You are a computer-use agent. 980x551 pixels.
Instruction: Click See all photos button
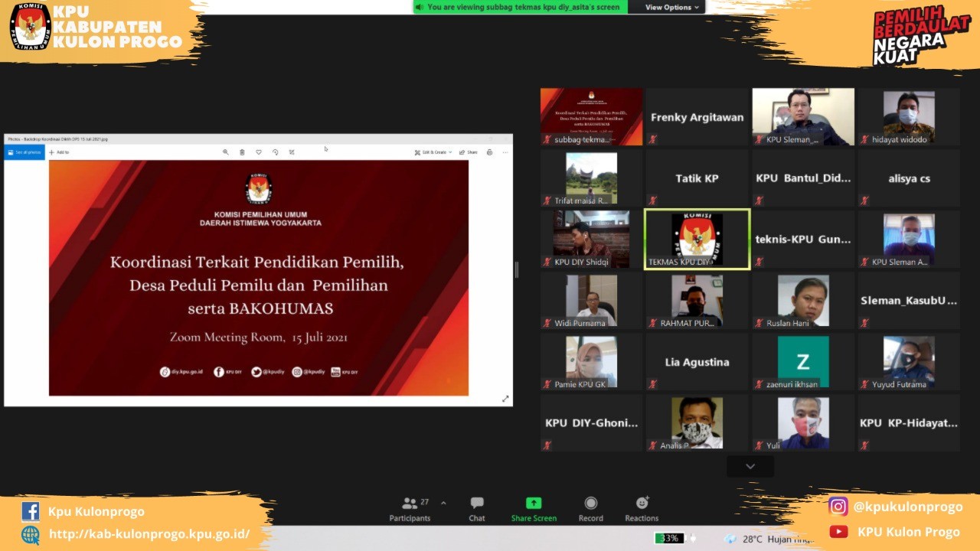[x=24, y=152]
